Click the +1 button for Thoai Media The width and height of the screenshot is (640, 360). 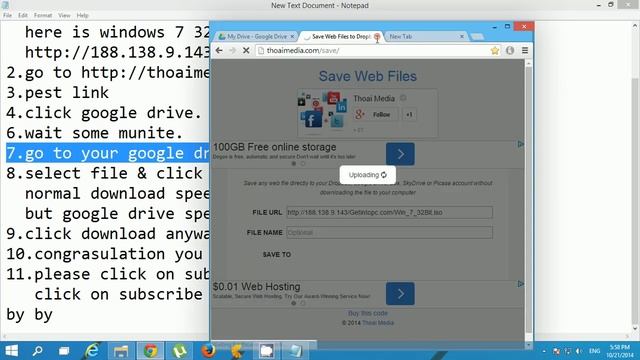tap(409, 115)
